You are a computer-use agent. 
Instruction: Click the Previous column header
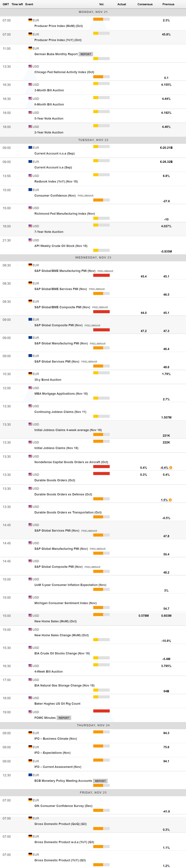[x=168, y=4]
